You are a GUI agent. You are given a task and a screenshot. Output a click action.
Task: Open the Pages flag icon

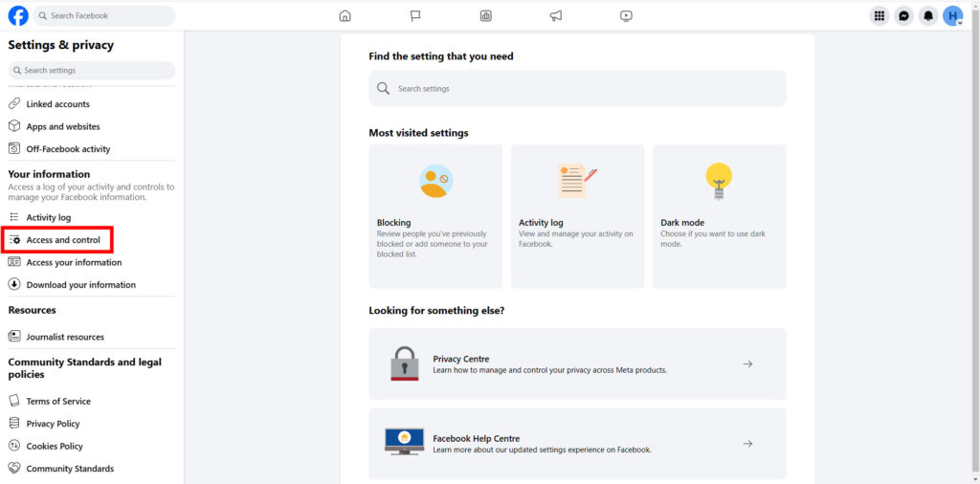[415, 16]
